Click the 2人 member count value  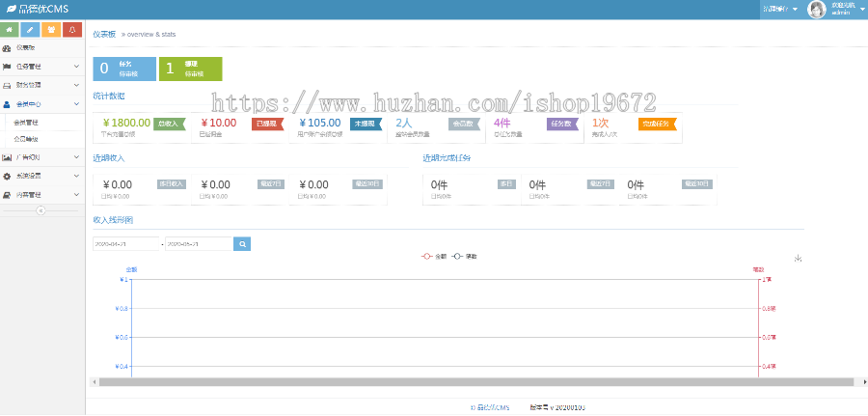[x=404, y=123]
